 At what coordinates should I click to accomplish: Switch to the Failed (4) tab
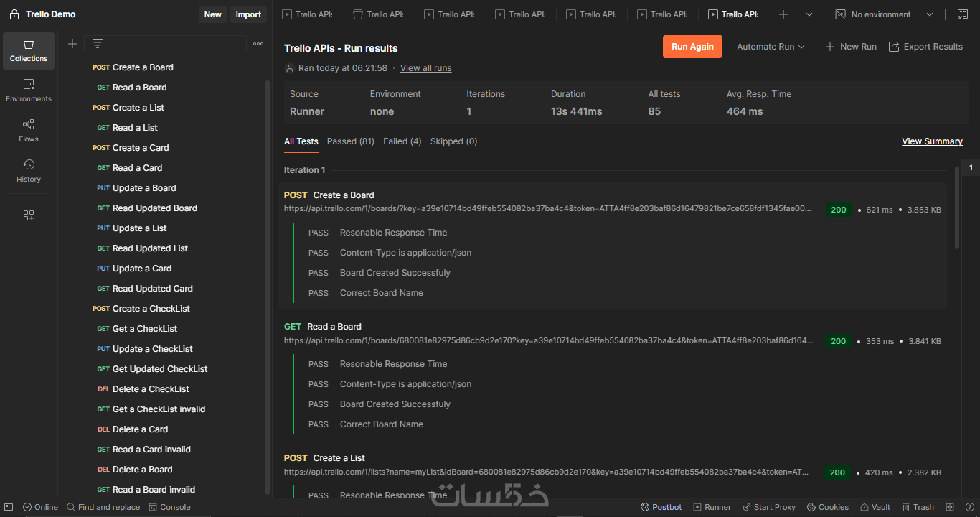pos(402,141)
